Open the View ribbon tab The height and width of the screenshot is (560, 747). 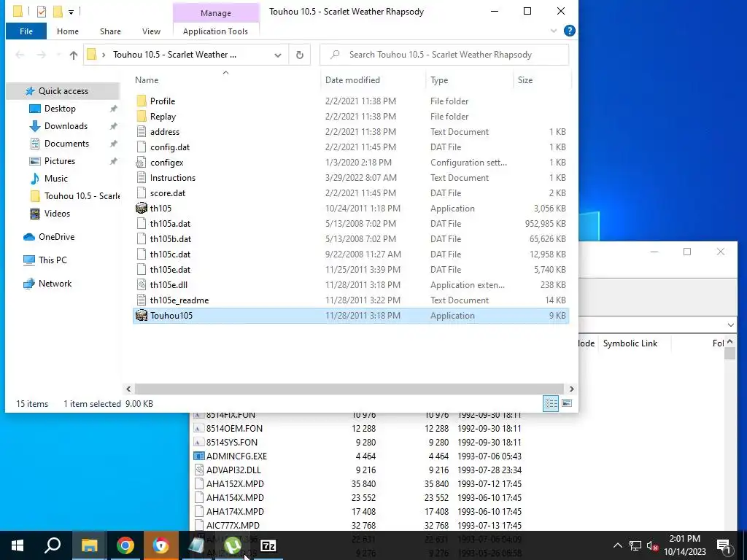coord(151,31)
